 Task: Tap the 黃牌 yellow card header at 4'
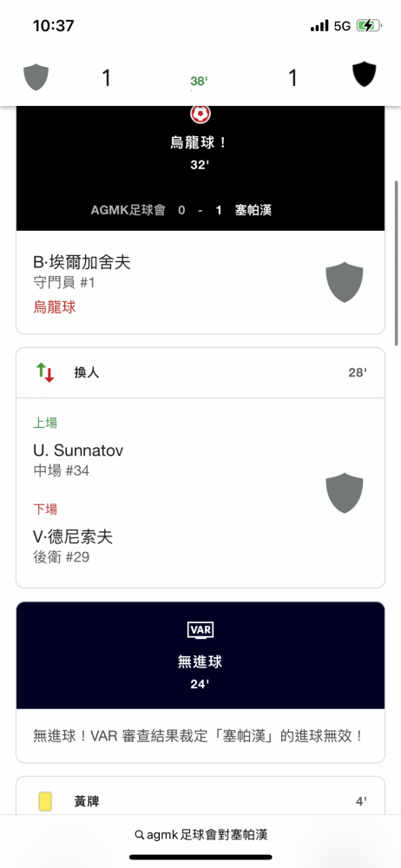(200, 800)
